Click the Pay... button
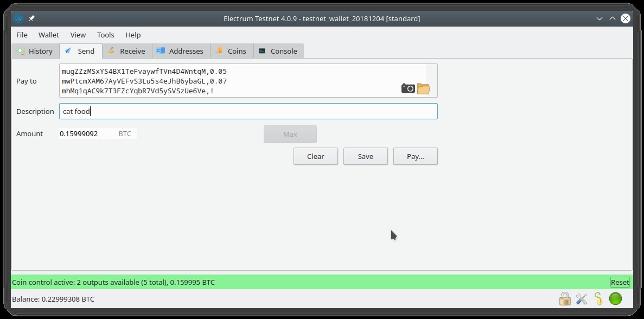Image resolution: width=644 pixels, height=319 pixels. pyautogui.click(x=415, y=156)
